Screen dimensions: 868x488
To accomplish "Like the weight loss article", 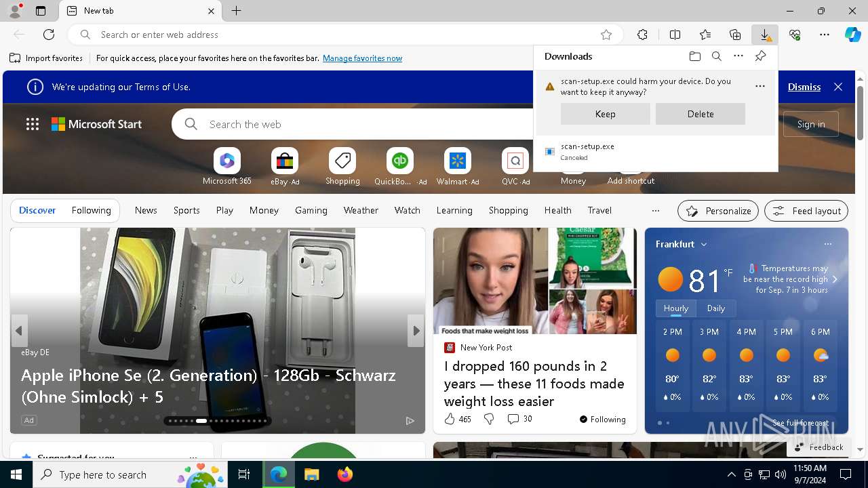I will point(457,420).
